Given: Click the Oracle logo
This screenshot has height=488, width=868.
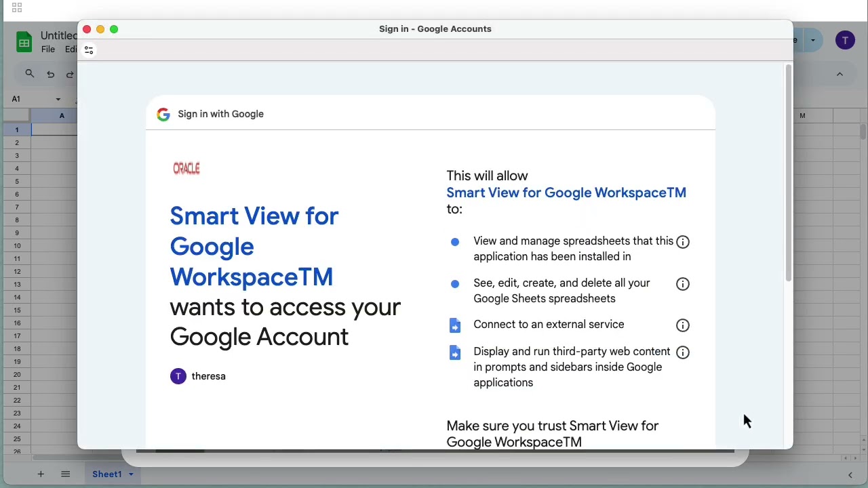Looking at the screenshot, I should pos(186,169).
